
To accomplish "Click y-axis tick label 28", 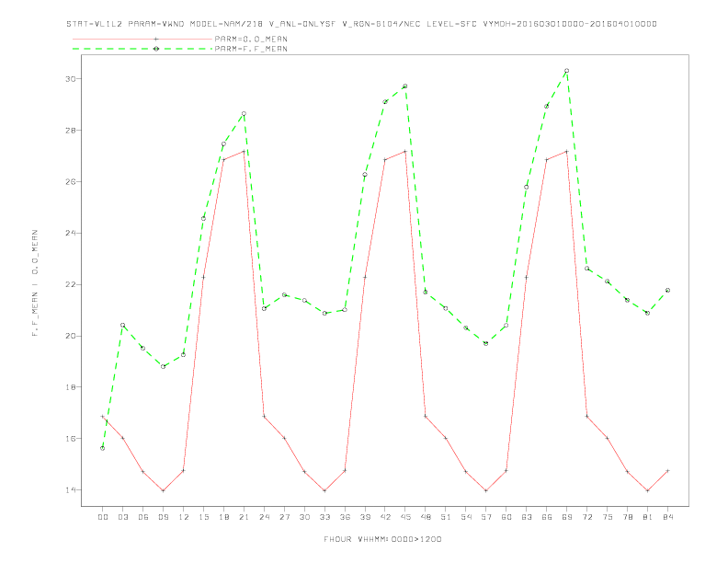I will (x=70, y=131).
